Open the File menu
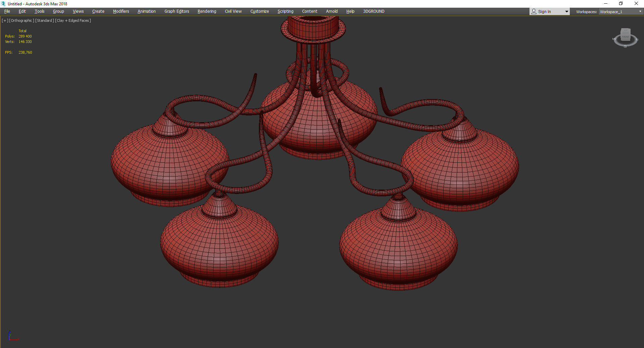 click(7, 11)
